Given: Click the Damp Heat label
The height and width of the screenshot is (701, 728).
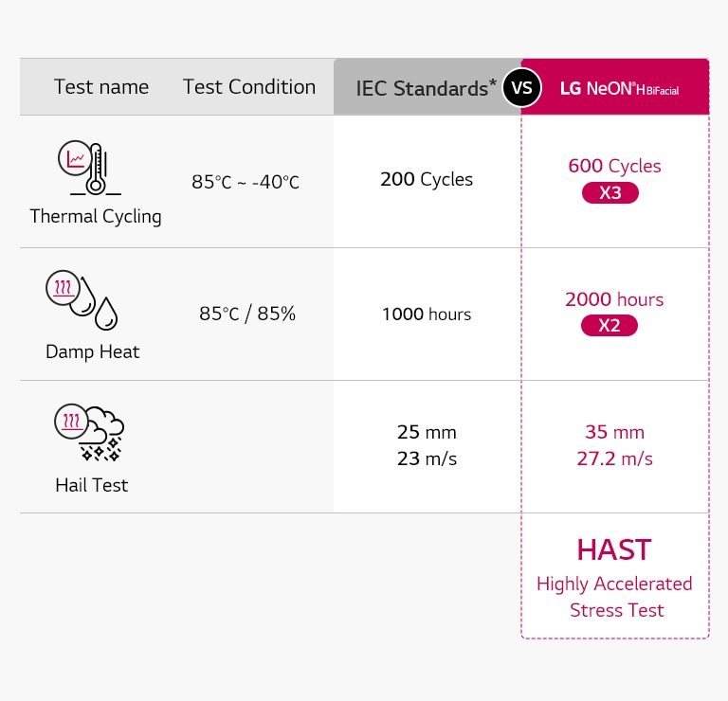Looking at the screenshot, I should tap(92, 351).
